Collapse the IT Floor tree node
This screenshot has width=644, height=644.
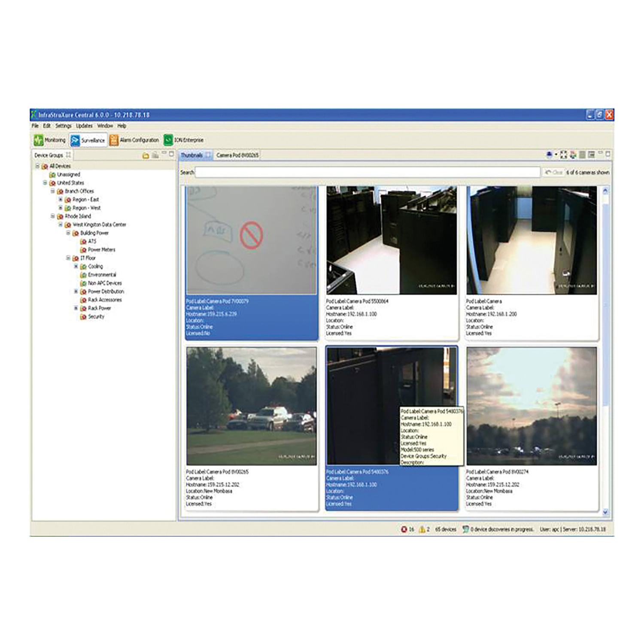[x=68, y=258]
